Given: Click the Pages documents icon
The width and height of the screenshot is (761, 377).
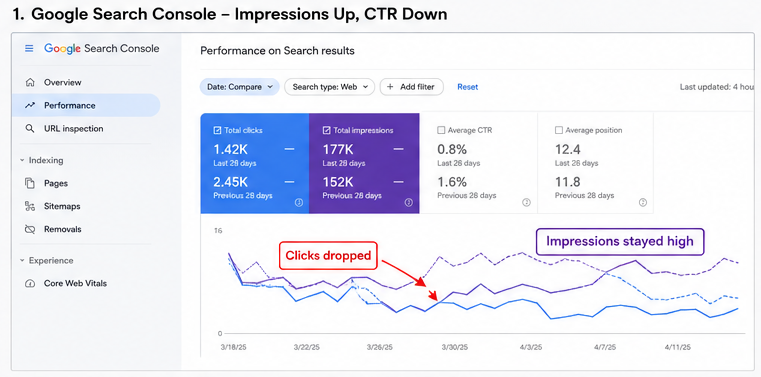Looking at the screenshot, I should (x=30, y=183).
